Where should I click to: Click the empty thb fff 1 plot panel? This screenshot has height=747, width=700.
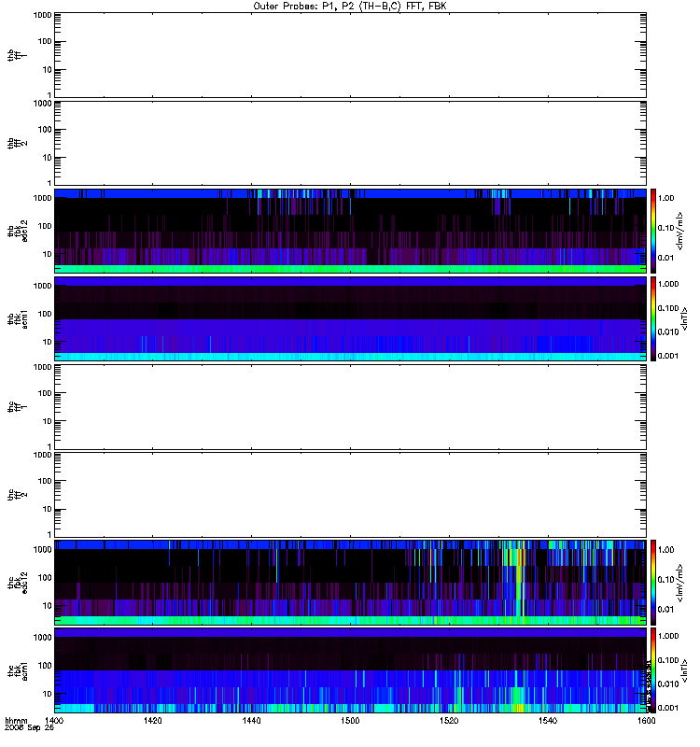[350, 55]
